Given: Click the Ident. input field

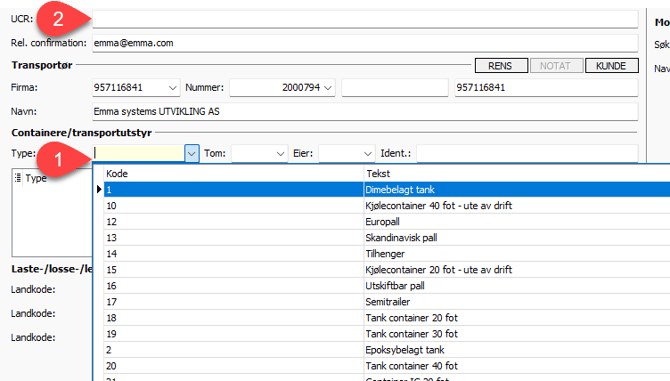Looking at the screenshot, I should click(x=527, y=153).
